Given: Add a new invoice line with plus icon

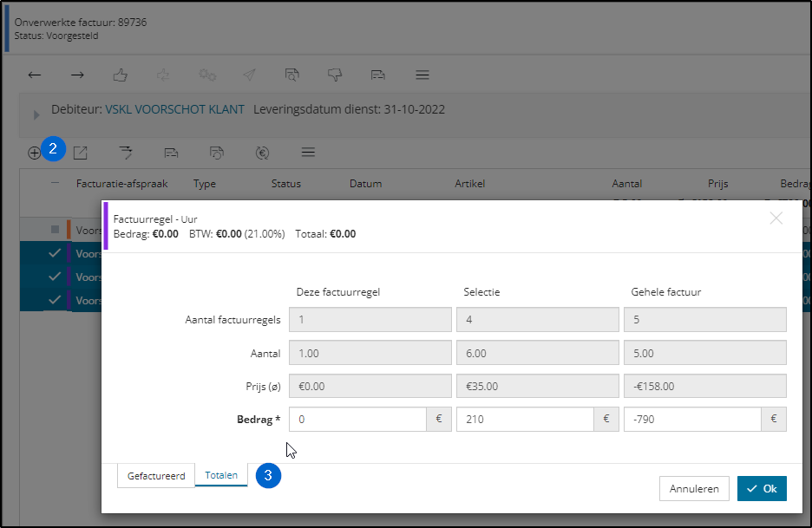Looking at the screenshot, I should (x=34, y=153).
